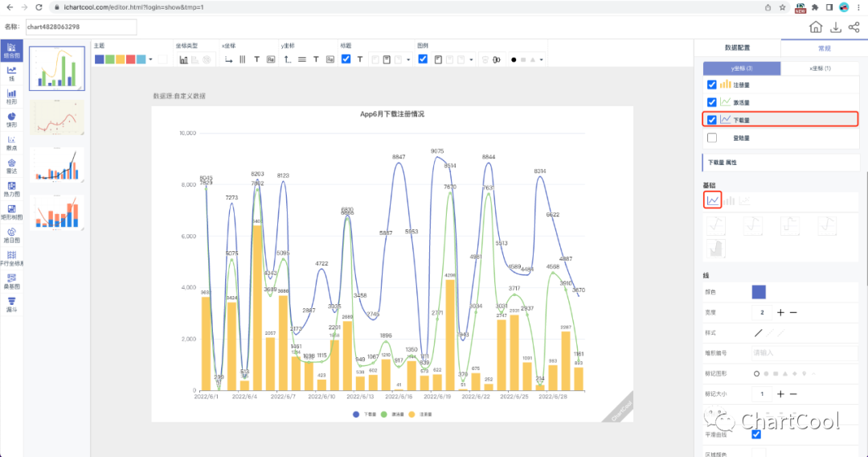This screenshot has height=457, width=868.
Task: Toggle the 平滑曲线 smooth curve checkbox
Action: 755,434
